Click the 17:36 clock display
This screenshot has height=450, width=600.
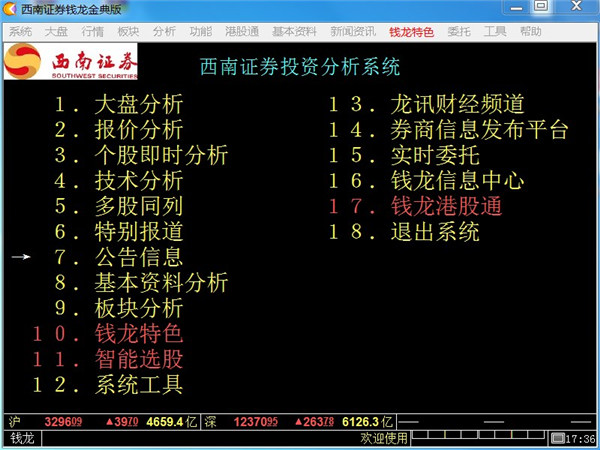580,439
